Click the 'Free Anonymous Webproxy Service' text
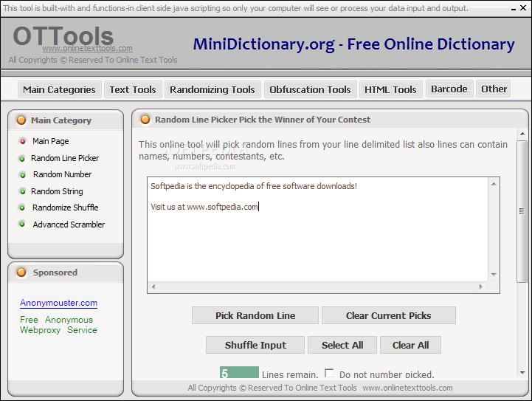 coord(58,325)
